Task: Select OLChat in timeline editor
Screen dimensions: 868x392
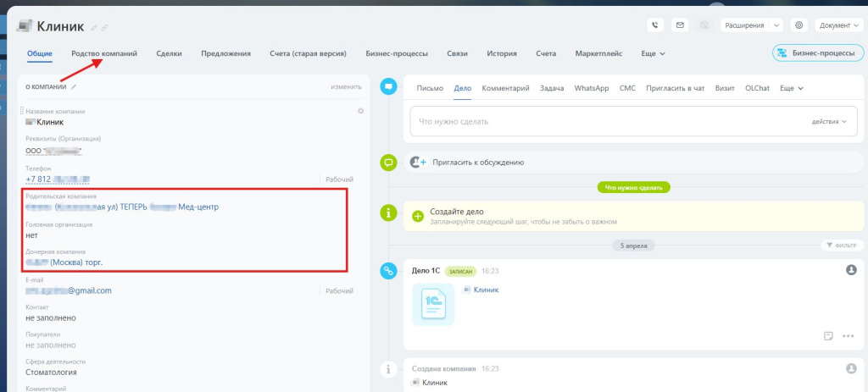Action: [757, 88]
